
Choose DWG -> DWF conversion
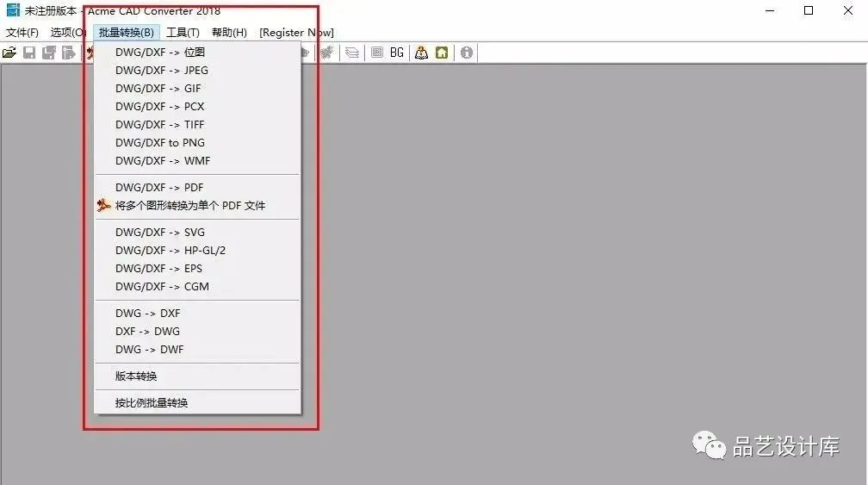pyautogui.click(x=197, y=350)
